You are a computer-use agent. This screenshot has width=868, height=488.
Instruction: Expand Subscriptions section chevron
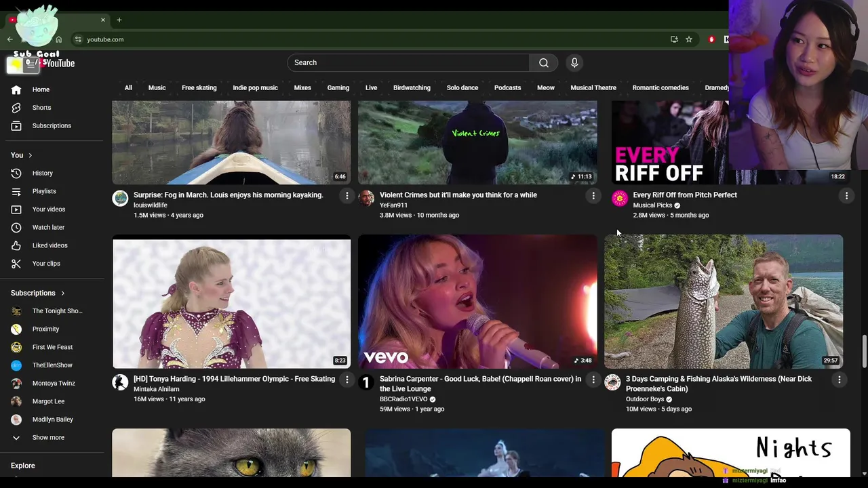coord(62,293)
